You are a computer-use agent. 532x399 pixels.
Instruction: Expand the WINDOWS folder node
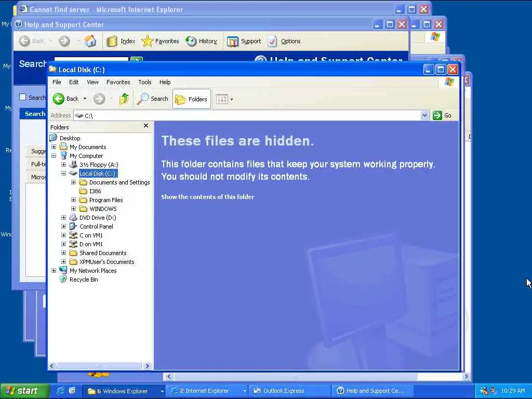[73, 209]
